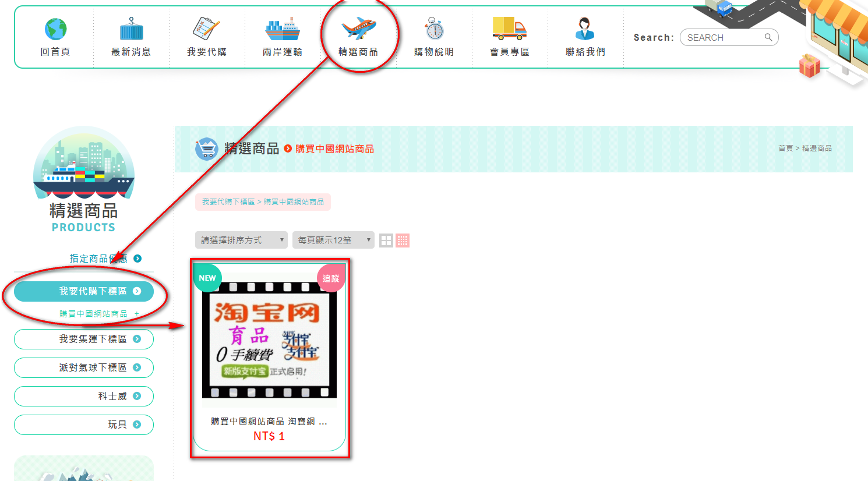The height and width of the screenshot is (481, 868).
Task: Open 購物說明 via the stopwatch icon
Action: (434, 29)
